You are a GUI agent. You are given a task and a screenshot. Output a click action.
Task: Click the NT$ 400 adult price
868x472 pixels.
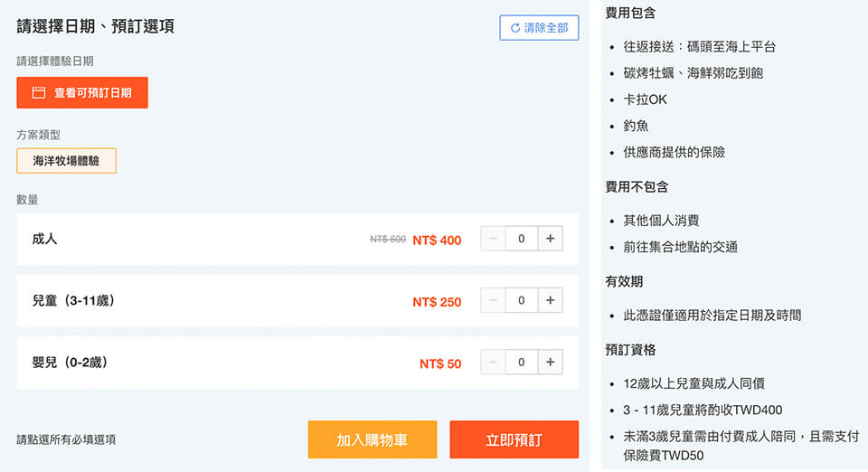tap(437, 241)
